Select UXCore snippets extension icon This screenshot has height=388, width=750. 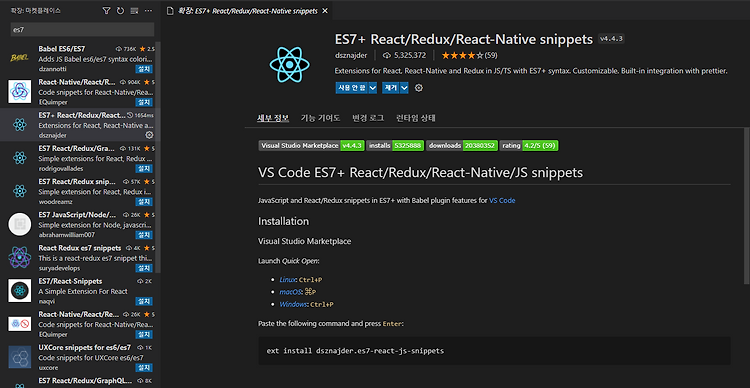[20, 357]
